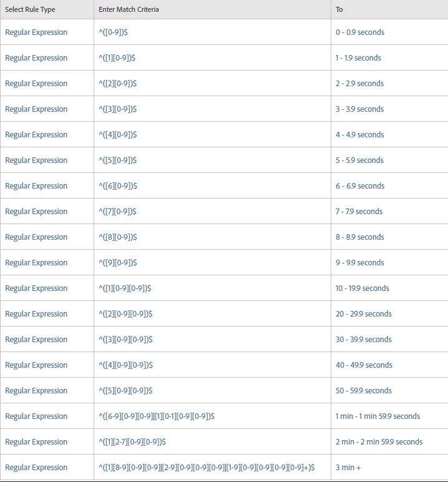This screenshot has width=448, height=482.
Task: Click the '1 - 1.9 seconds' value
Action: 358,58
